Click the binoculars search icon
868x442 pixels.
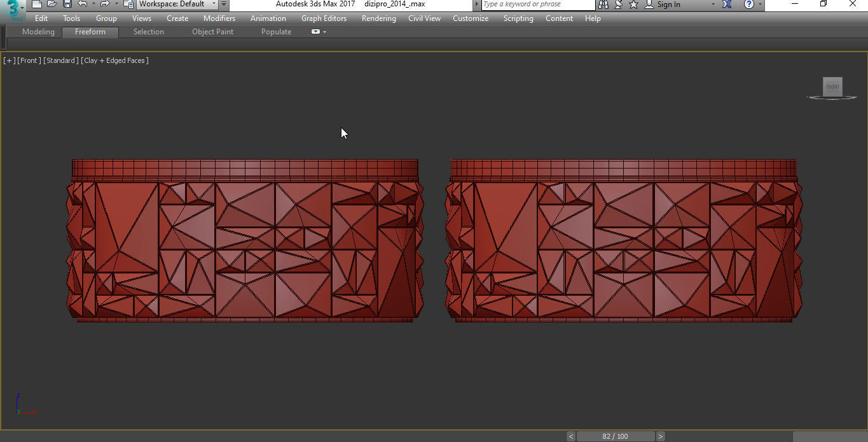[603, 4]
